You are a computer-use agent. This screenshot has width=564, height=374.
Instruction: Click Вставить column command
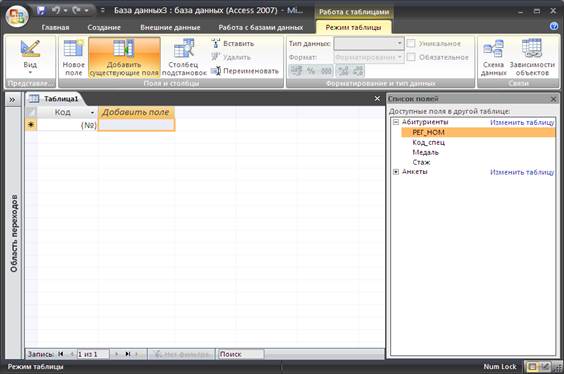[233, 44]
